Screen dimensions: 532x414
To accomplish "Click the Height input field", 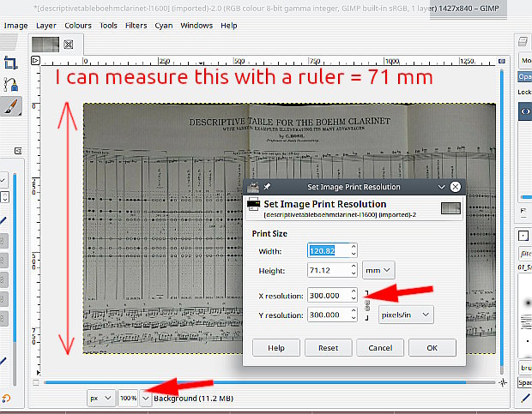I will click(329, 270).
